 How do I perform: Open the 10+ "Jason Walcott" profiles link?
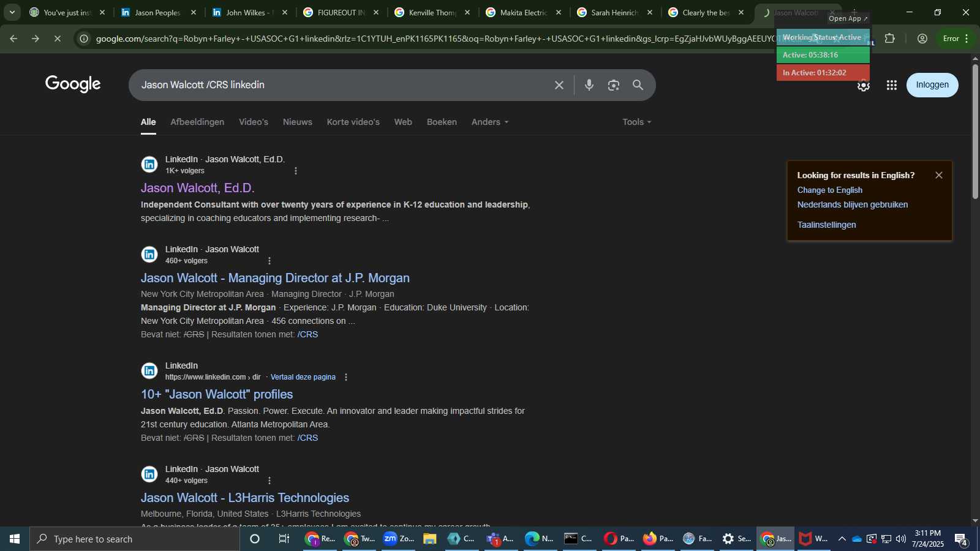pos(217,394)
